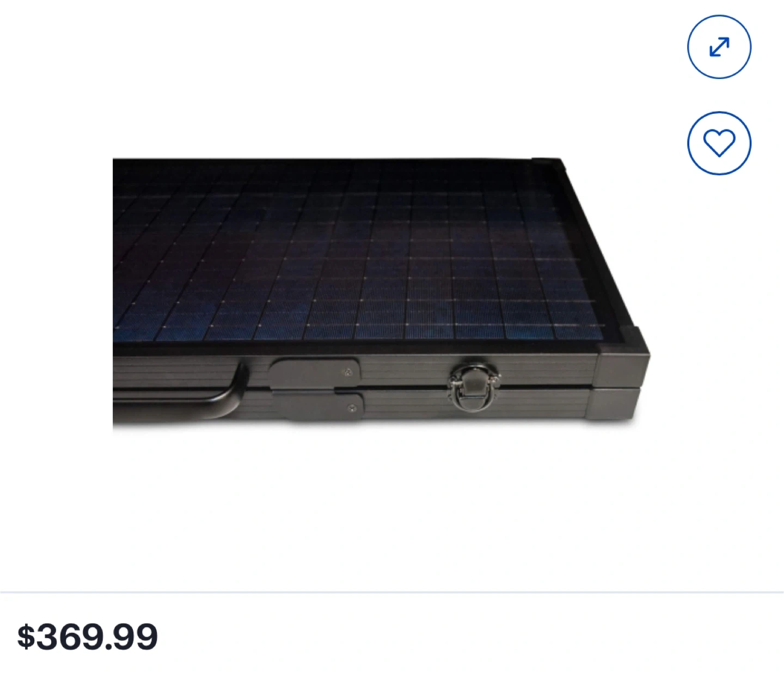Click the divider line above the price
The image size is (784, 673).
[x=392, y=591]
